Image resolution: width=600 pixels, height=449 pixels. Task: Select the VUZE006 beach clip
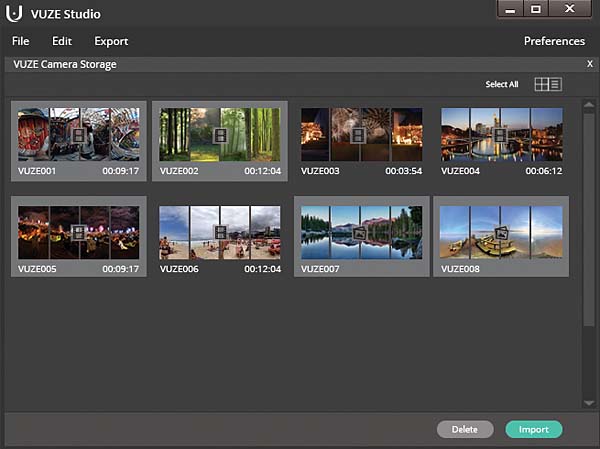coord(220,232)
